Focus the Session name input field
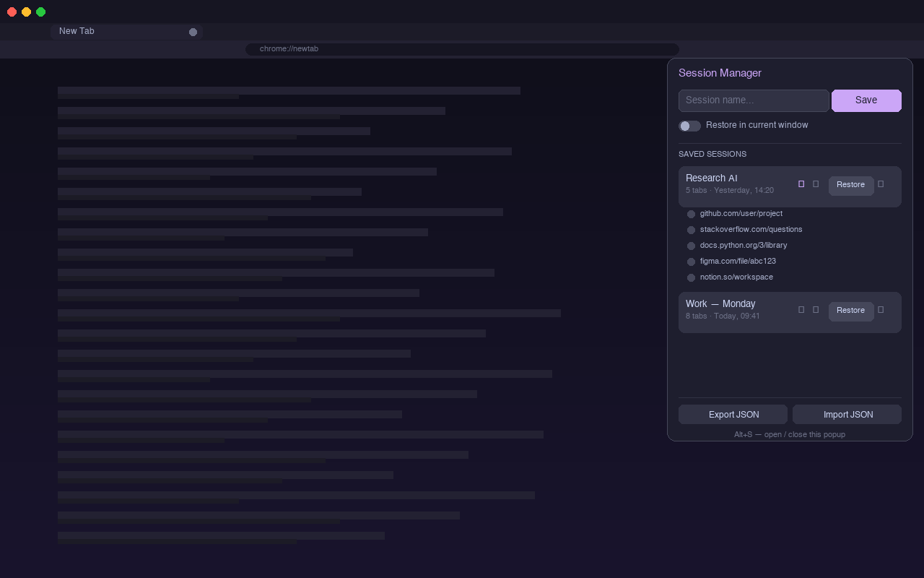The width and height of the screenshot is (924, 578). point(754,100)
